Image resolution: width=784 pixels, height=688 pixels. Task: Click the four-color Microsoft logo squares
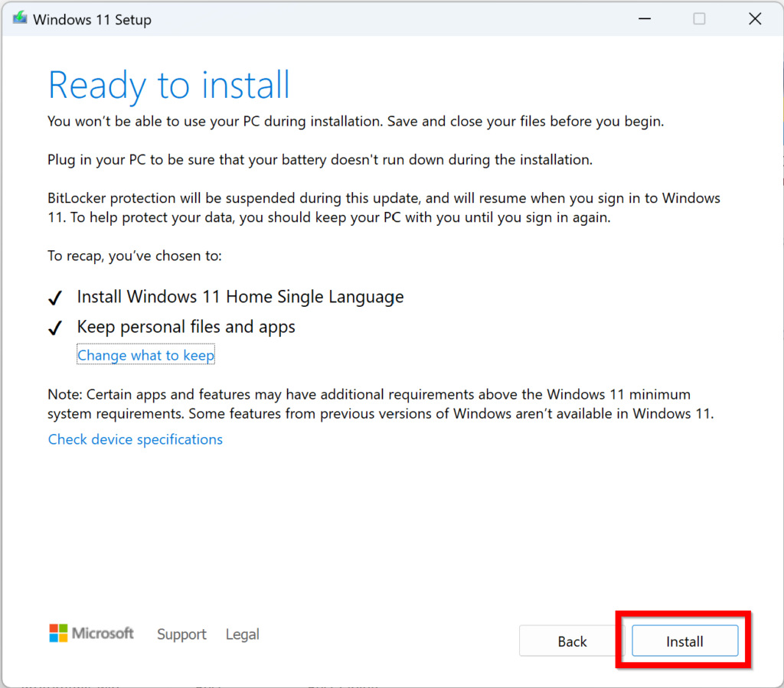tap(58, 633)
